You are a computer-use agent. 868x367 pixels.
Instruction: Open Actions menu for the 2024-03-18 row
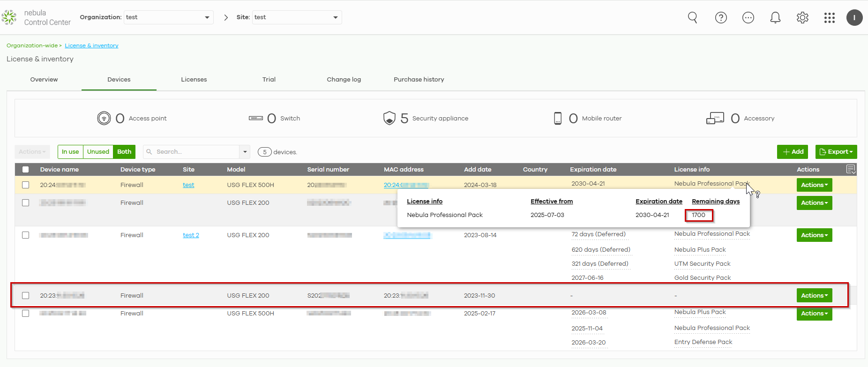pyautogui.click(x=814, y=185)
